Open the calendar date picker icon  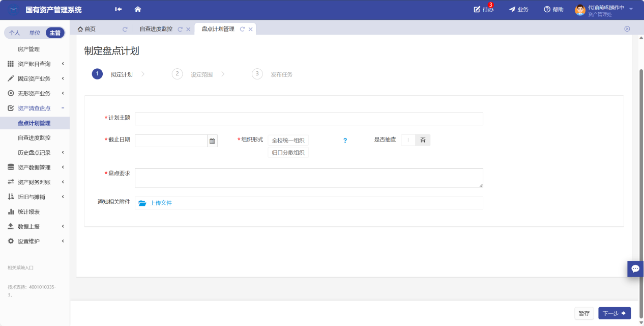click(x=212, y=141)
